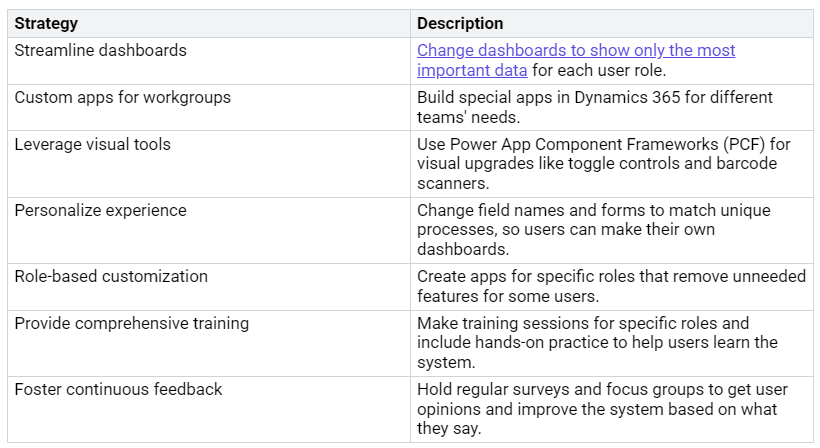Click the 'Role-based customization' cell
The image size is (820, 448).
point(209,287)
